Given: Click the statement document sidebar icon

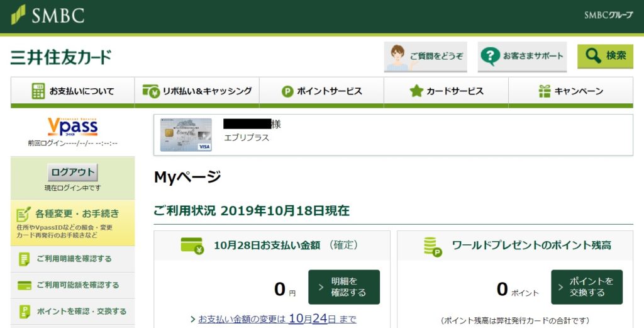Looking at the screenshot, I should pos(25,259).
